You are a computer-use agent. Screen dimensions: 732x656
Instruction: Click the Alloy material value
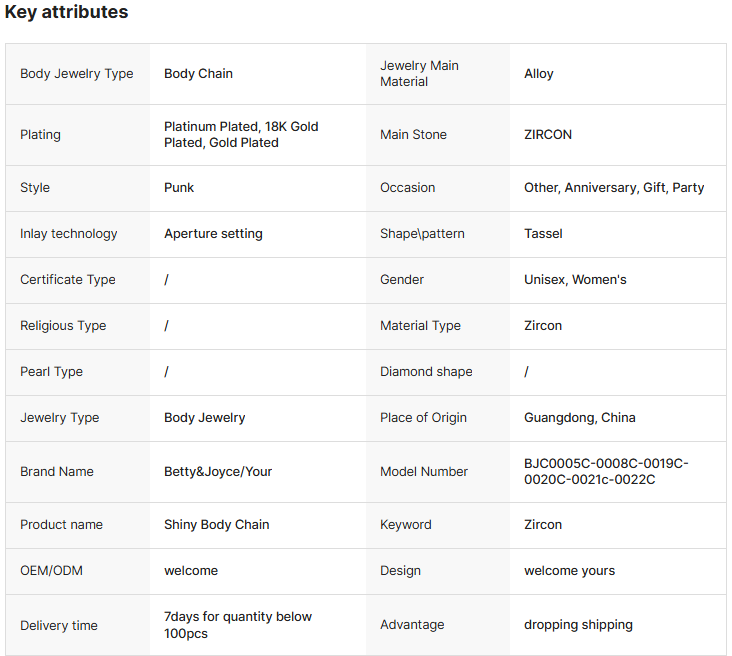point(538,74)
